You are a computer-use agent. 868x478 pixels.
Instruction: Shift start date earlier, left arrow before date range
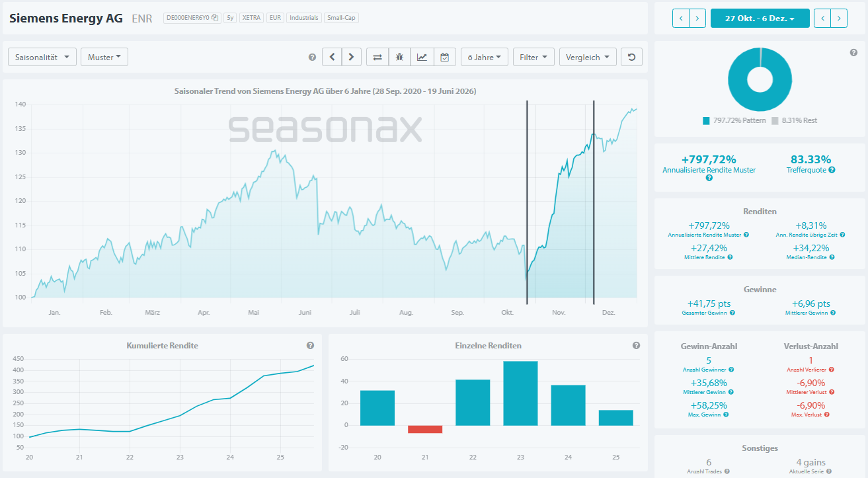[x=681, y=18]
